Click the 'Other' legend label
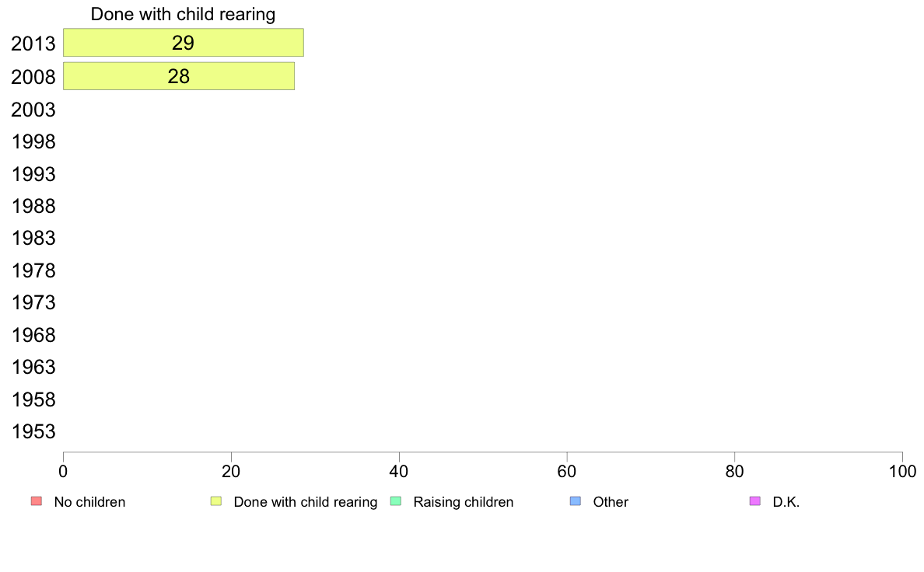This screenshot has width=924, height=572. coord(611,502)
